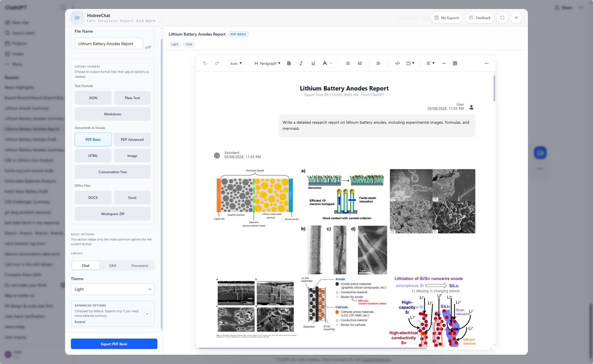Select Conversation Tree format
593x364 pixels.
[113, 172]
